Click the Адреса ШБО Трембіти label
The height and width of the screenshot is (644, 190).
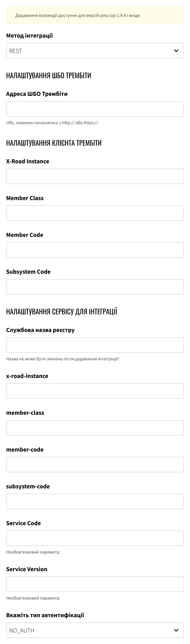37,94
